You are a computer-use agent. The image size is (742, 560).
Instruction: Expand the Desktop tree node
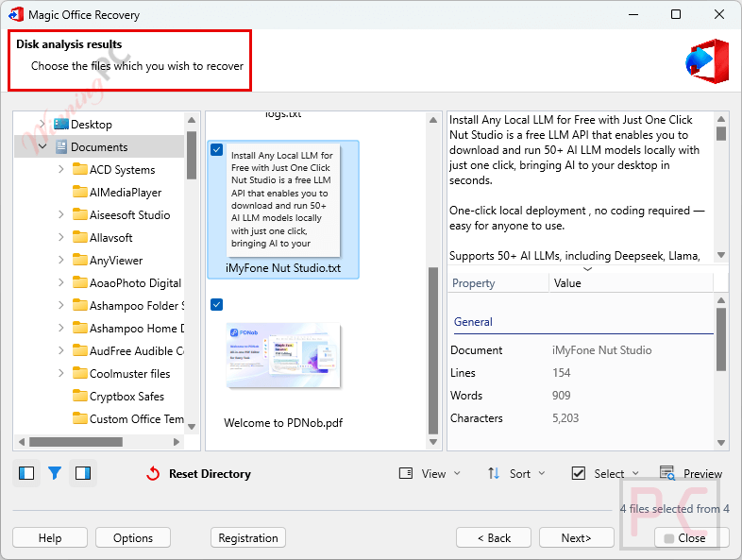tap(42, 124)
